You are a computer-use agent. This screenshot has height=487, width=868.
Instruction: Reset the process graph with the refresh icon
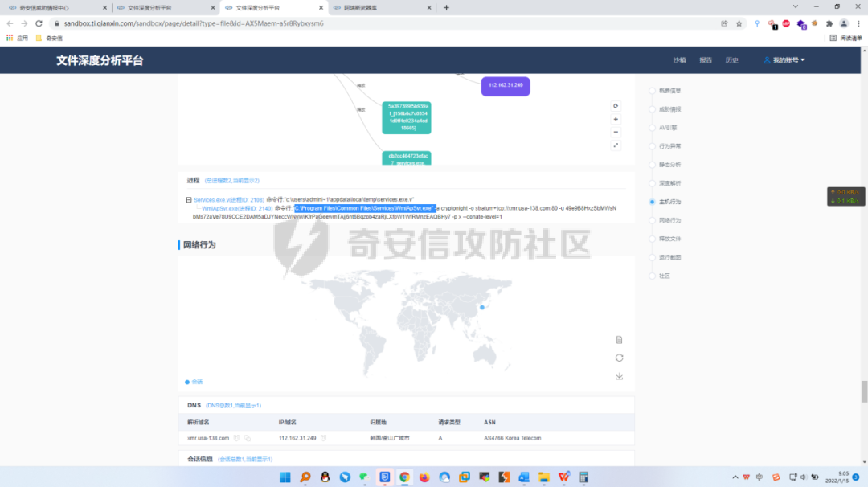pos(616,106)
